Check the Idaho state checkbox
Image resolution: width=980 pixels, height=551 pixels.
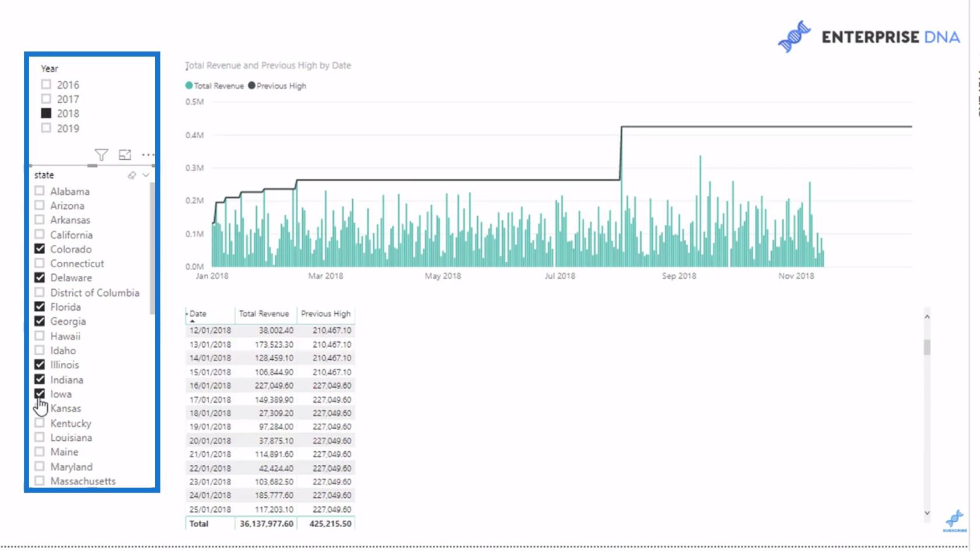point(40,350)
